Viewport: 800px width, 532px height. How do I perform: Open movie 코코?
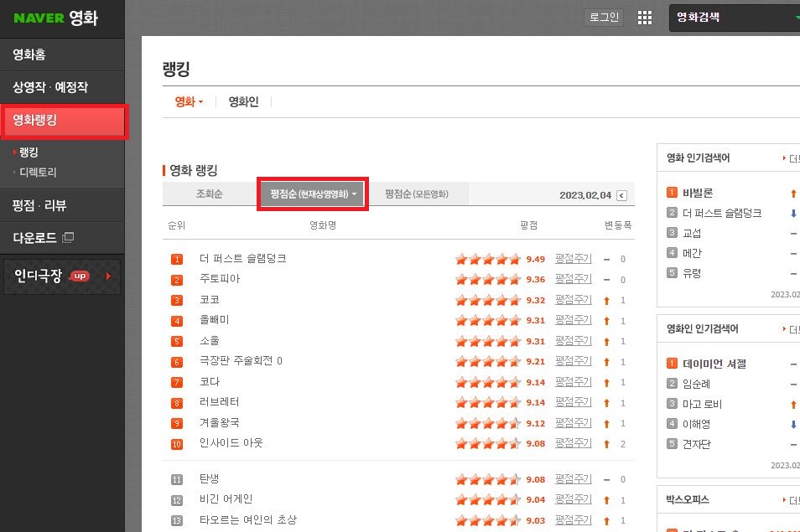tap(209, 300)
